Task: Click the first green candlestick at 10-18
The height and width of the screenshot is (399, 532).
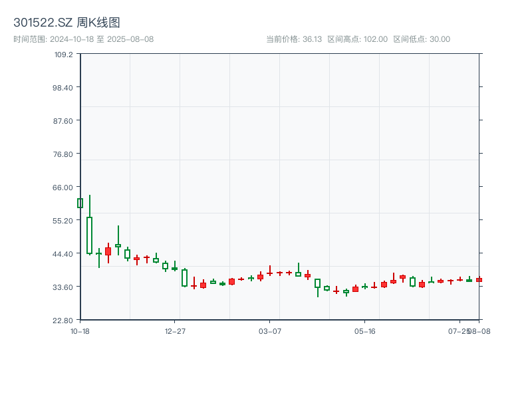Action: (x=80, y=203)
